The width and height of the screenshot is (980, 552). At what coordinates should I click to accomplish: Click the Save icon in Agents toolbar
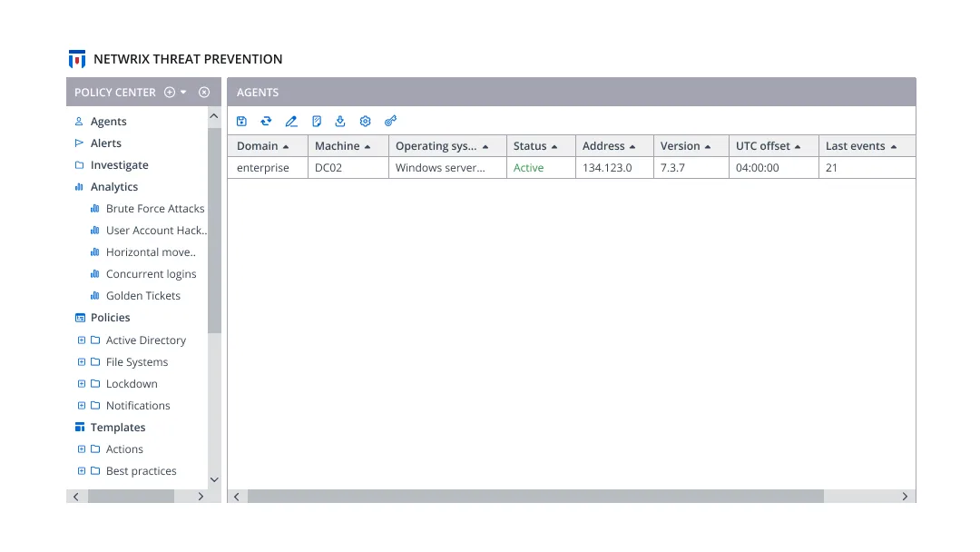pyautogui.click(x=241, y=122)
